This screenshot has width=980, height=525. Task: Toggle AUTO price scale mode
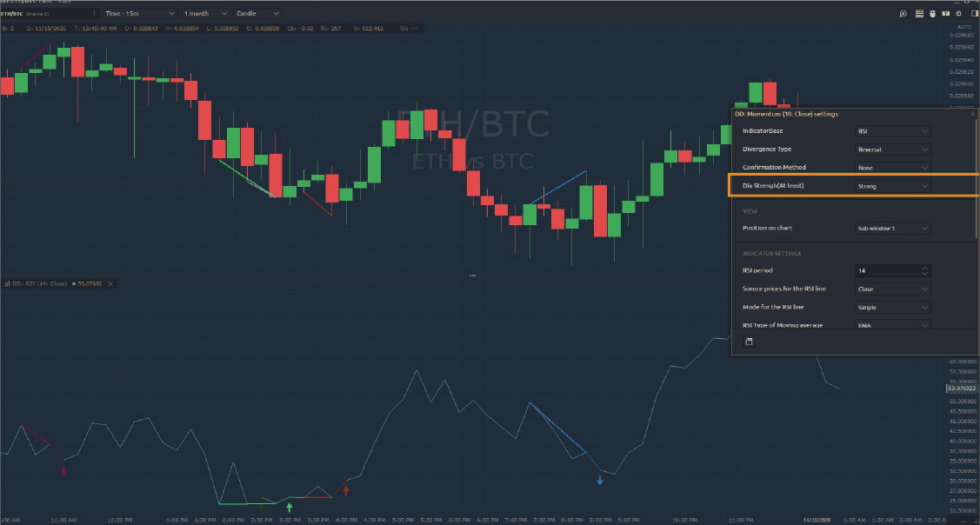click(963, 28)
